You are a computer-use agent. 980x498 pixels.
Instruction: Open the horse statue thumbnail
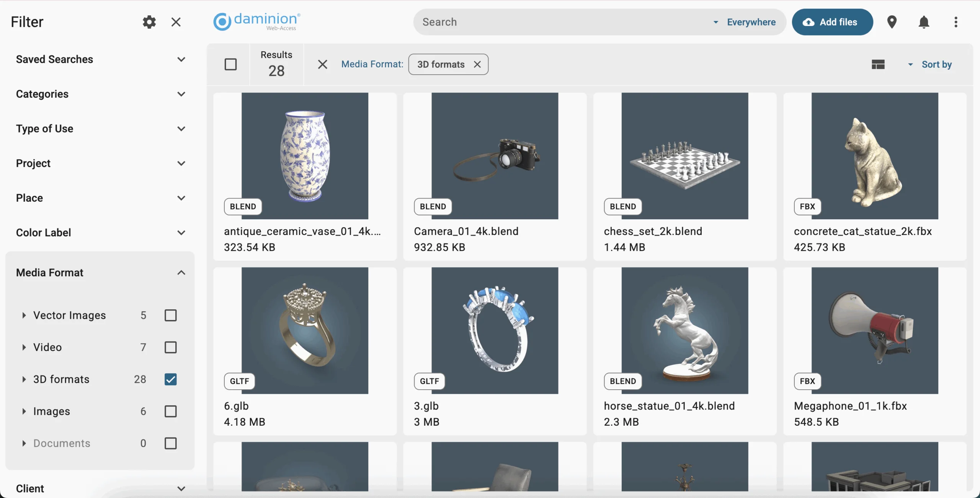(x=685, y=331)
